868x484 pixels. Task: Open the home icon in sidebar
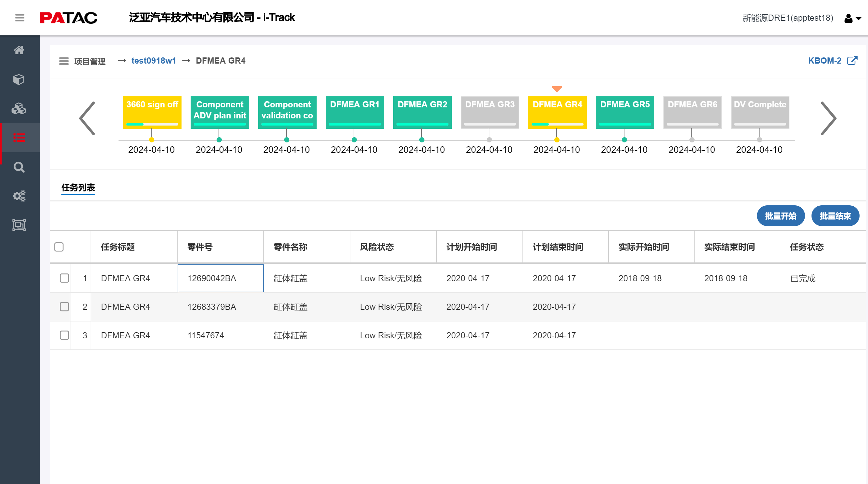click(x=19, y=50)
